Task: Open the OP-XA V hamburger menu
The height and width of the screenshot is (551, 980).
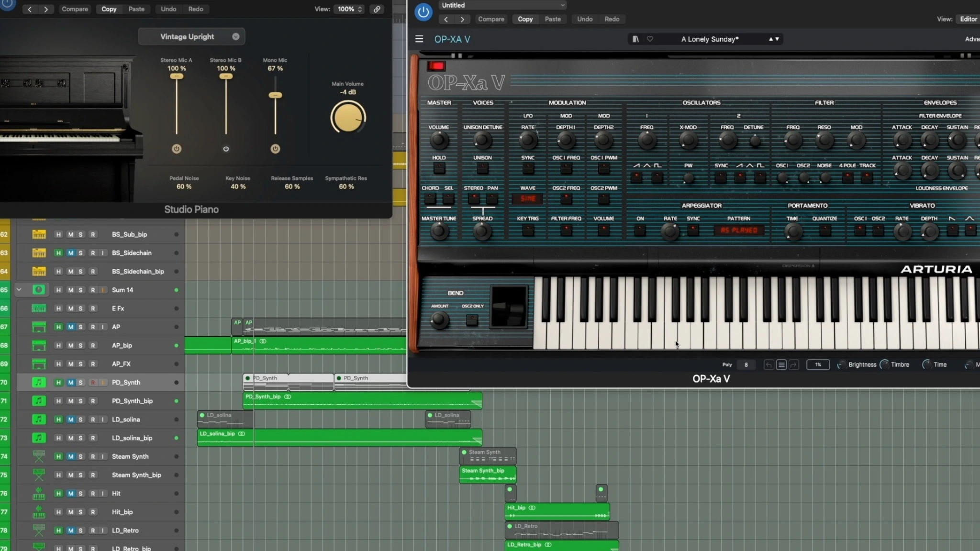Action: (x=419, y=39)
